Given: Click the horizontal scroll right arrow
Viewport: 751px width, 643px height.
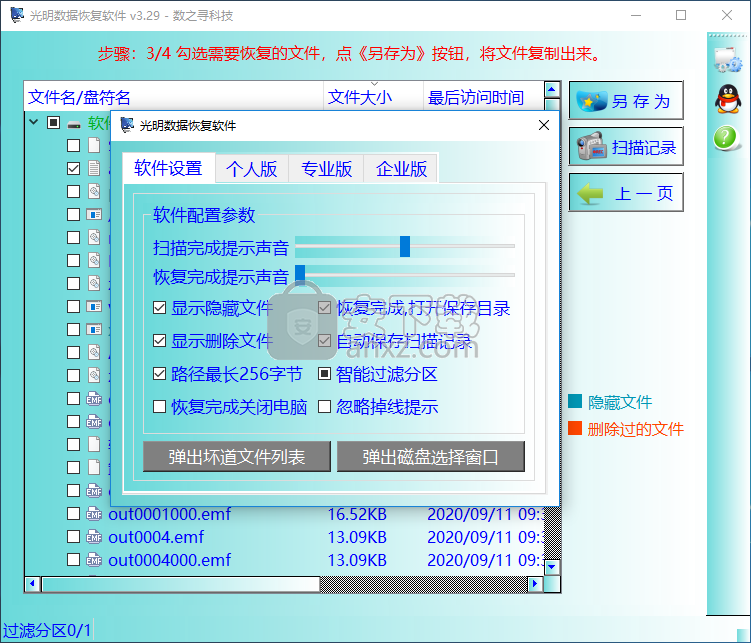Looking at the screenshot, I should (535, 584).
